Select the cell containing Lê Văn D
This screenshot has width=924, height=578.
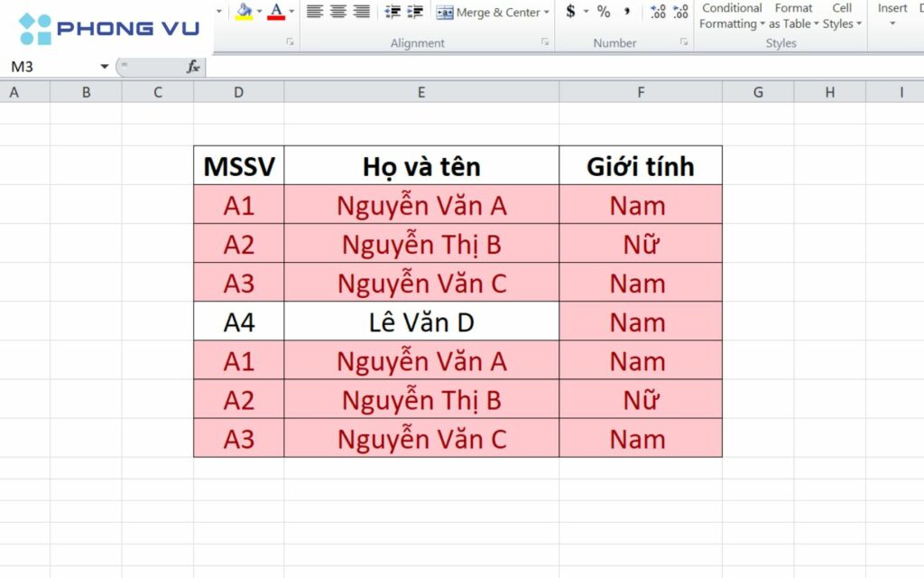point(420,322)
